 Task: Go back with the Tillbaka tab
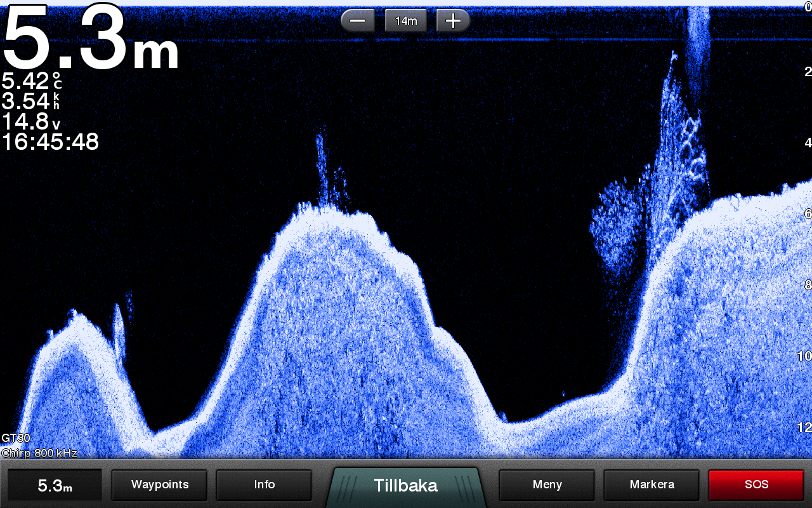405,486
